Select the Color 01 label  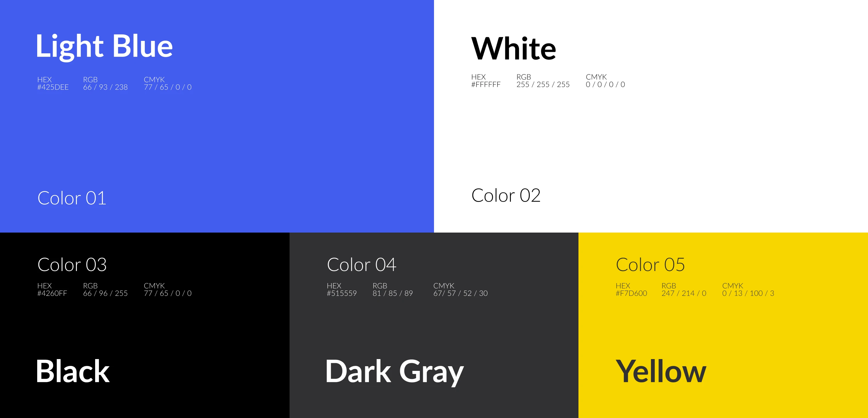(72, 198)
